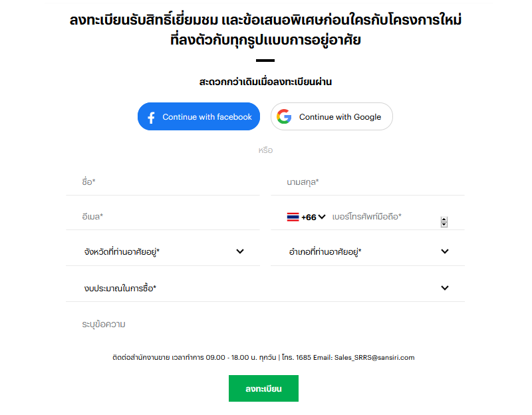Click the Facebook 'f' logo icon
Image resolution: width=532 pixels, height=415 pixels.
coord(152,118)
